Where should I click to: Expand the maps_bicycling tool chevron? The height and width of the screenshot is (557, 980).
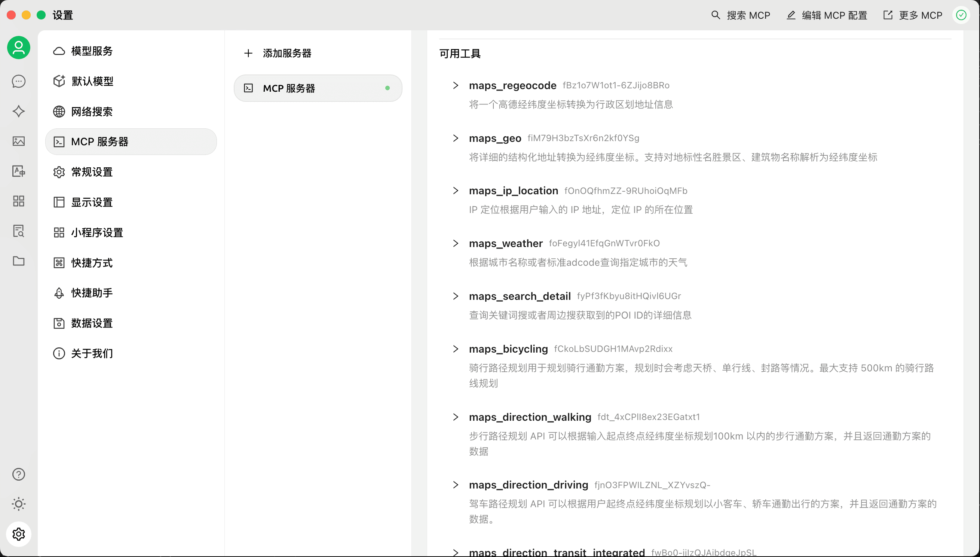(x=456, y=349)
